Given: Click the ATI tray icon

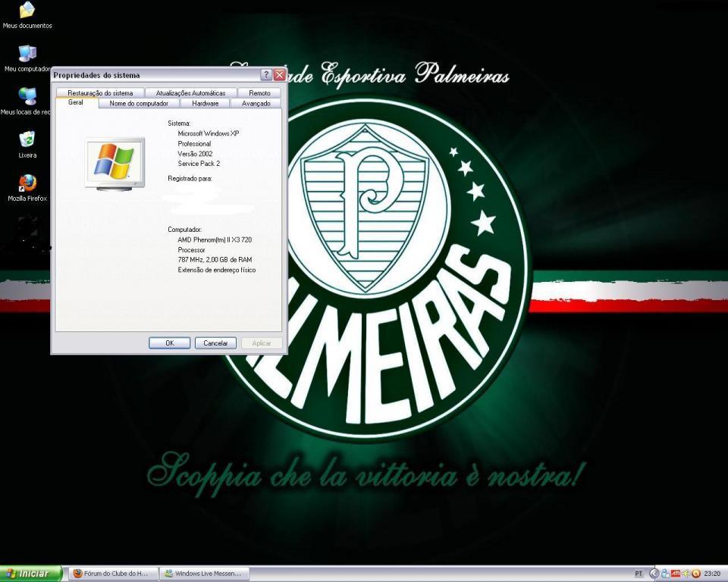Looking at the screenshot, I should pyautogui.click(x=676, y=574).
